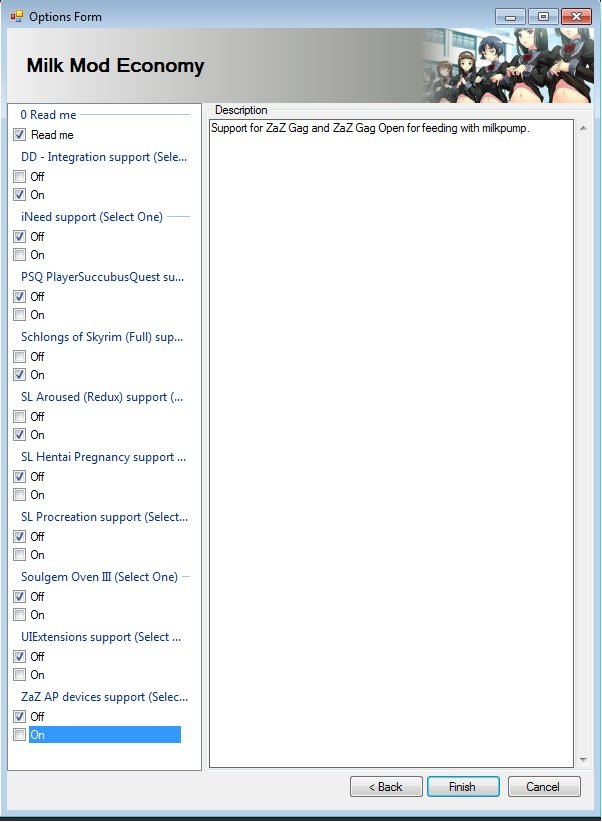Turn on UIExtensions support
This screenshot has height=822, width=602.
[20, 675]
